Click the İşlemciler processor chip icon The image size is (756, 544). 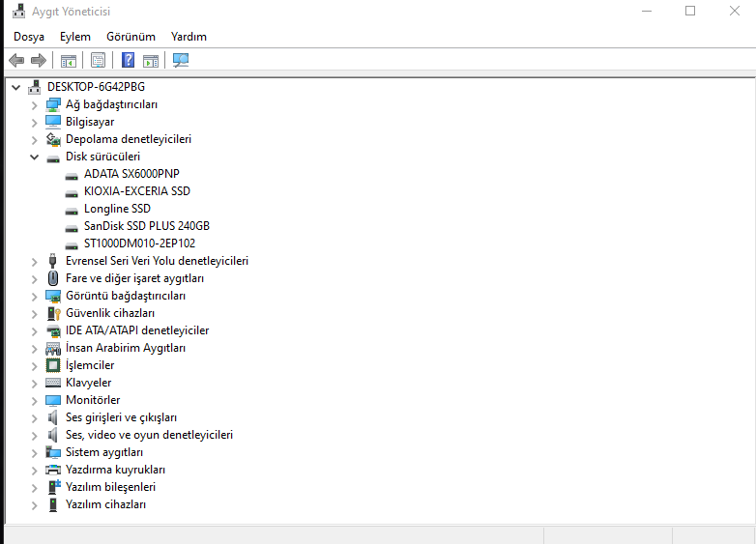tap(53, 365)
